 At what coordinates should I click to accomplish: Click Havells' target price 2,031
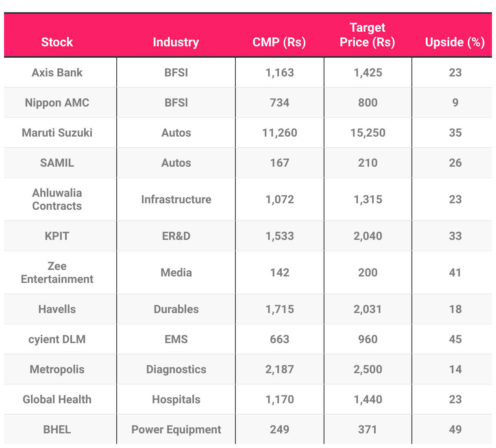(x=368, y=309)
